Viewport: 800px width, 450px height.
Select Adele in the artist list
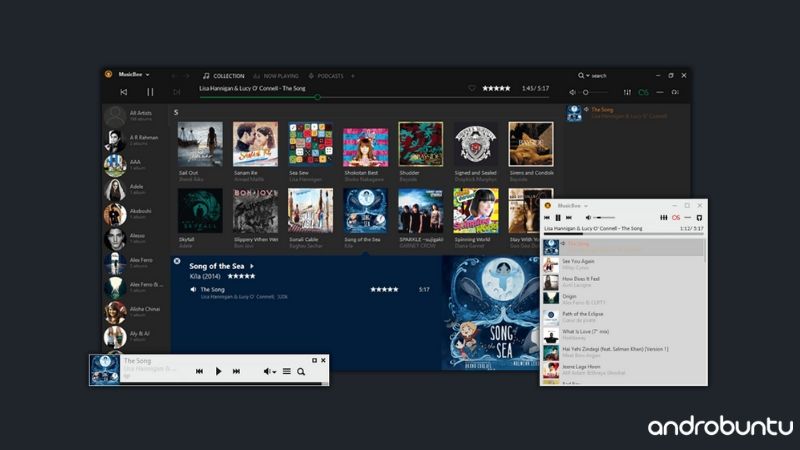point(136,189)
